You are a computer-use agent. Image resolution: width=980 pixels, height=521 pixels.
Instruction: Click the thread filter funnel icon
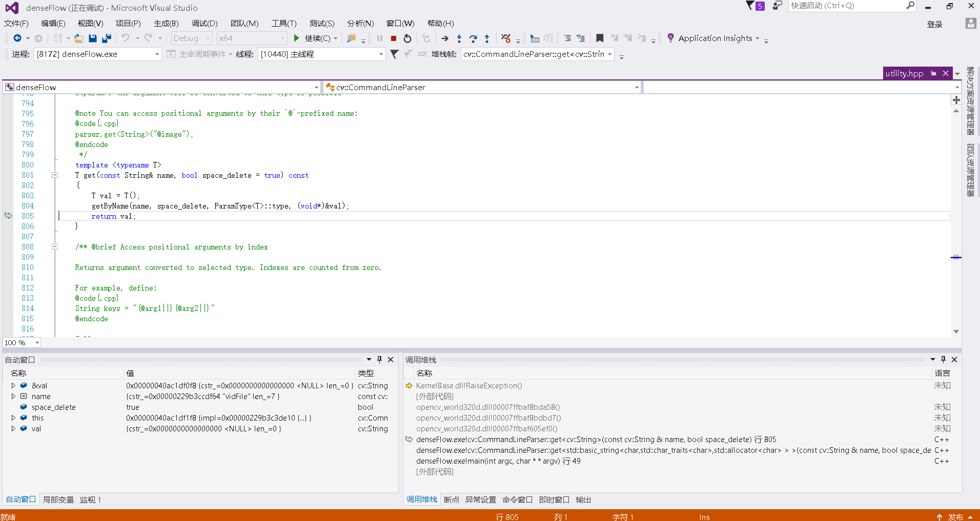tap(394, 54)
